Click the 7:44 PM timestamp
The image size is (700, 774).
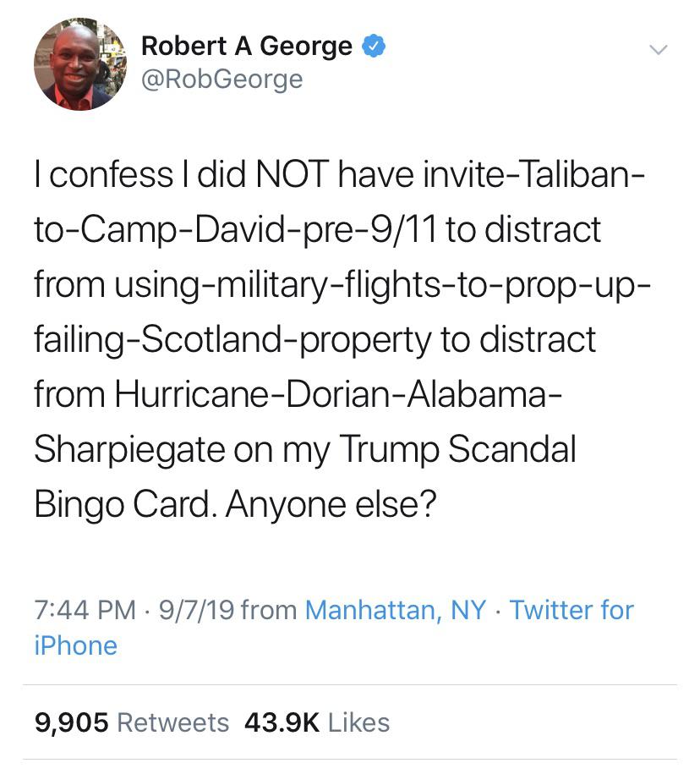click(85, 609)
